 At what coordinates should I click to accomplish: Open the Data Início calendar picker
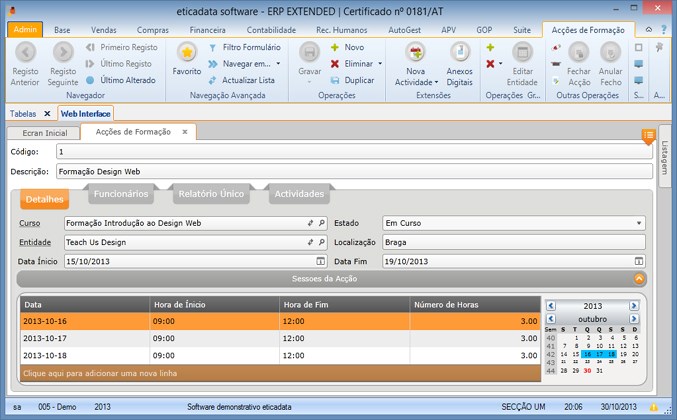click(x=320, y=261)
